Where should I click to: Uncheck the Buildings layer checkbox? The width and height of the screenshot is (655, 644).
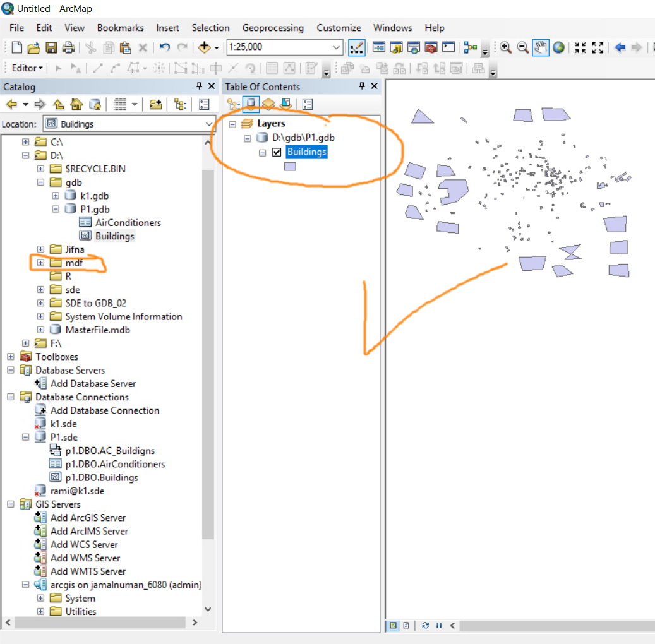(277, 152)
